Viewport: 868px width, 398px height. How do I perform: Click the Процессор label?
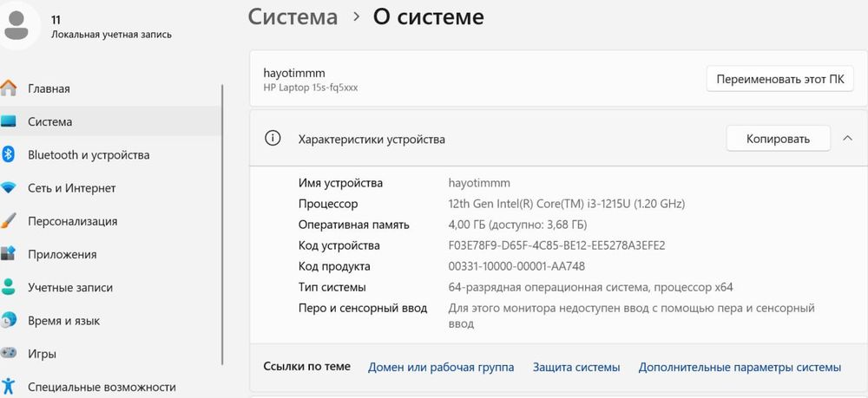(x=328, y=204)
